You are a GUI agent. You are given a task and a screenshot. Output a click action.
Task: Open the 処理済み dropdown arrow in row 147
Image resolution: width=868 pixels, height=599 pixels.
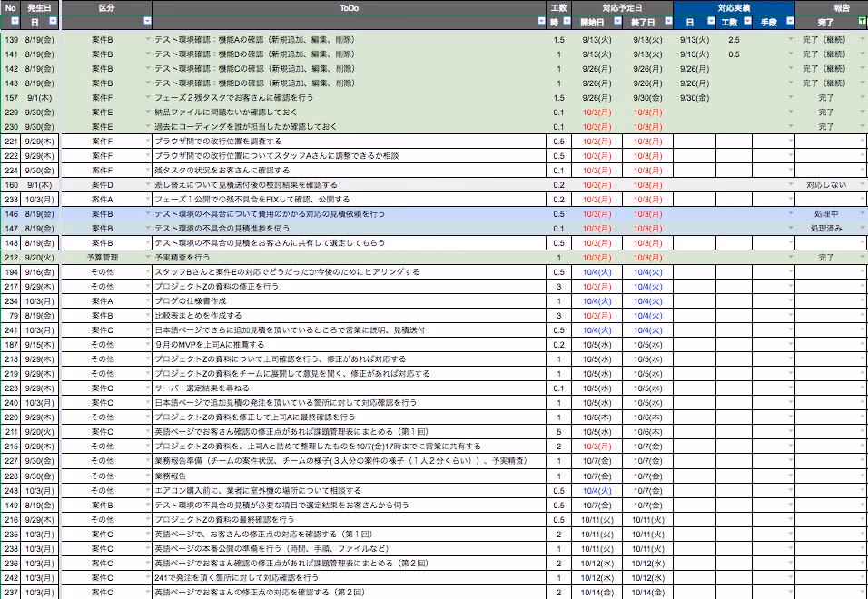pos(862,229)
